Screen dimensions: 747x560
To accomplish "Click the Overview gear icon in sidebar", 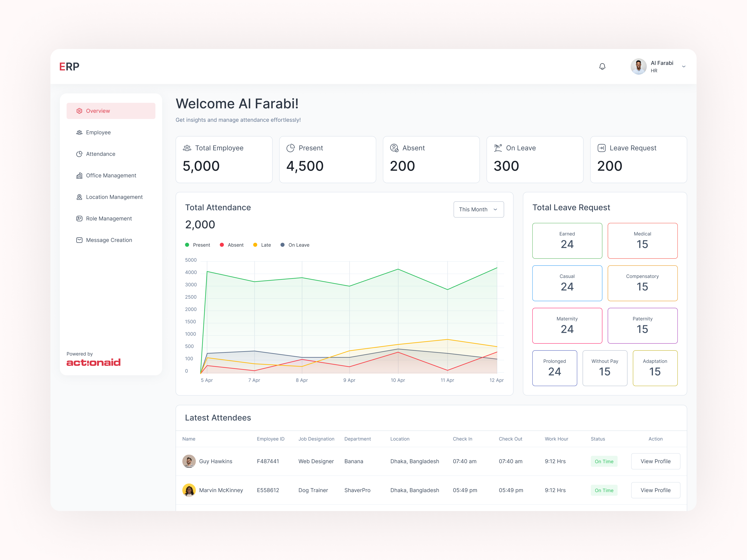I will [79, 111].
